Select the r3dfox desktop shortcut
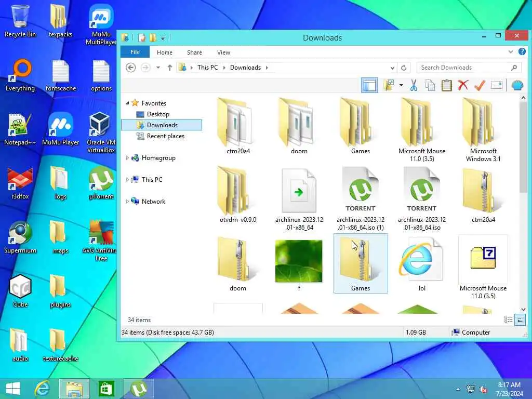Screen dimensions: 532x399 pyautogui.click(x=20, y=183)
